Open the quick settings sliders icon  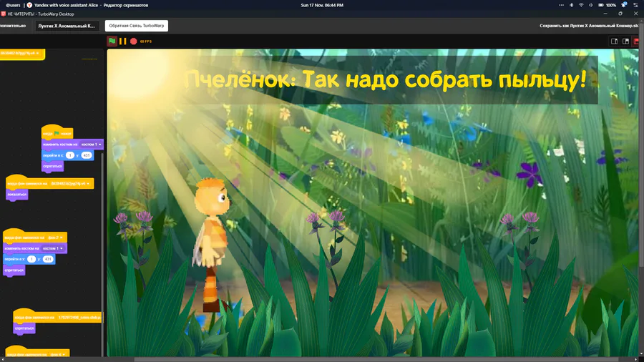tap(635, 5)
